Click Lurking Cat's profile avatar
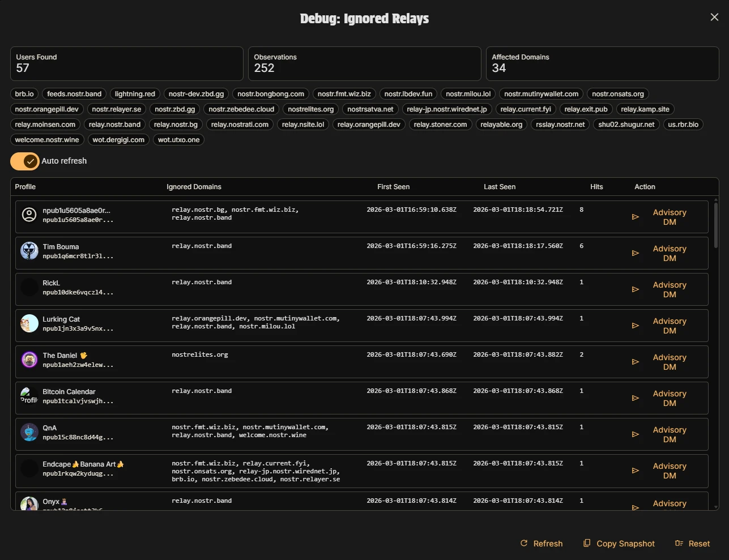The width and height of the screenshot is (729, 560). click(x=29, y=323)
